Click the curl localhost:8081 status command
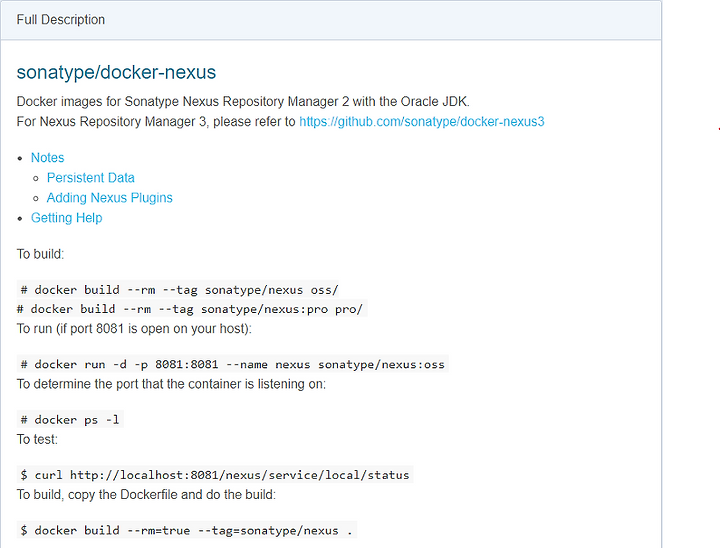Viewport: 720px width, 548px height. tap(215, 475)
